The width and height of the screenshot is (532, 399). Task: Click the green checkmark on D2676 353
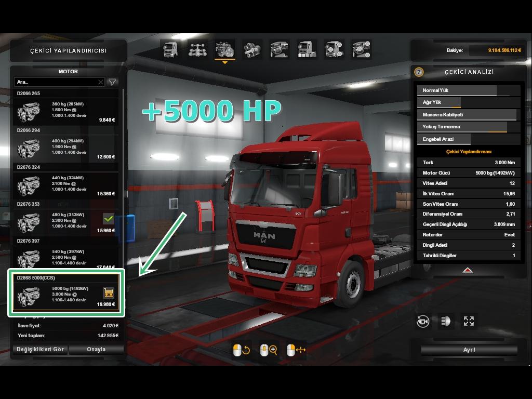click(109, 219)
